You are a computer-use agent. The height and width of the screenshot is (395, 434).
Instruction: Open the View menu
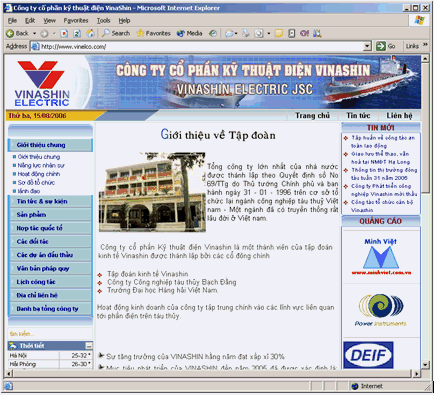tap(49, 20)
